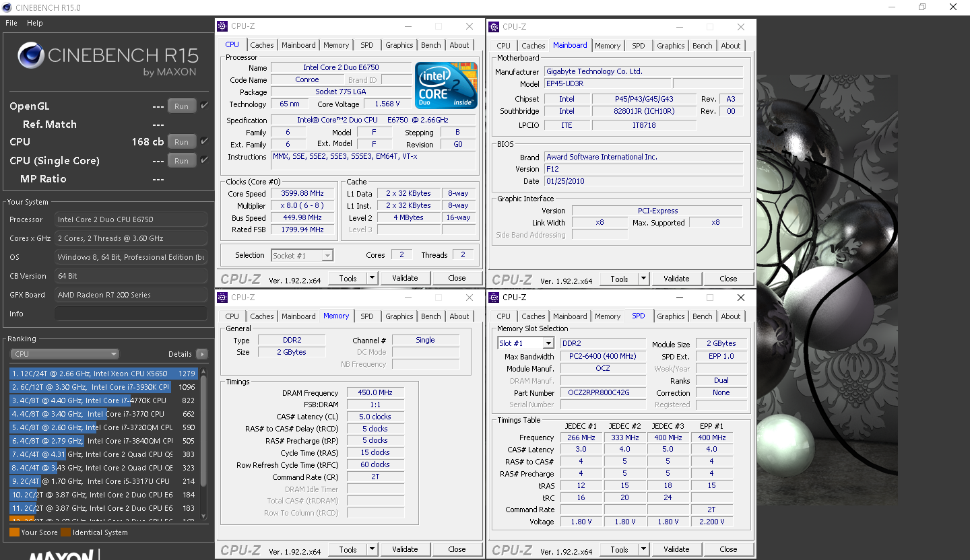The width and height of the screenshot is (970, 560).
Task: Open SPD tab in Memory CPU-Z window
Action: [367, 316]
